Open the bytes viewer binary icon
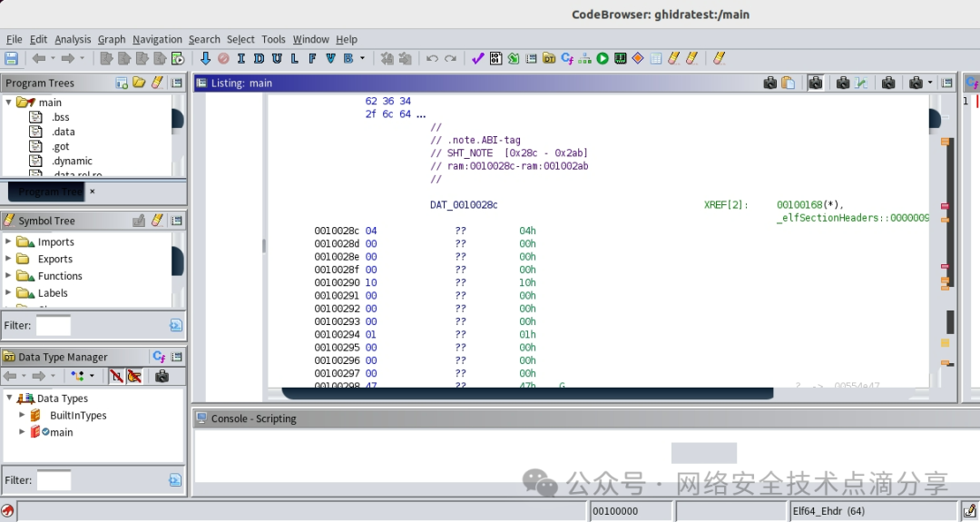980x522 pixels. [x=495, y=59]
